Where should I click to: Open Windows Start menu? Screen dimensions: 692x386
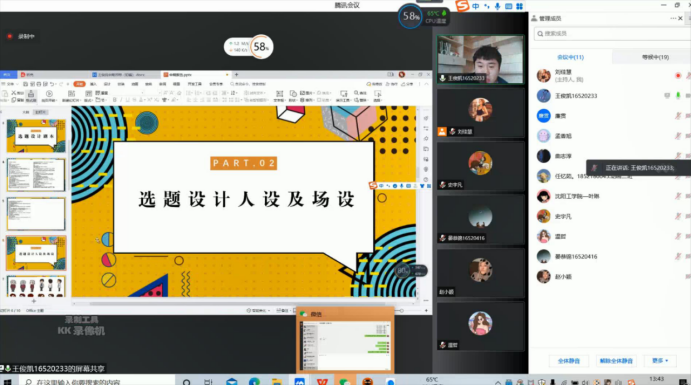(x=7, y=381)
